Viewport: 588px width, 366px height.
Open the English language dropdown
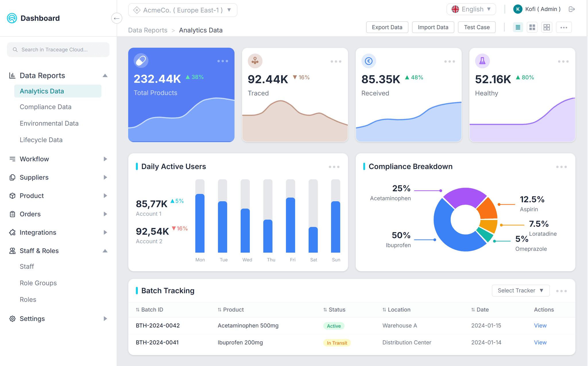pos(471,9)
